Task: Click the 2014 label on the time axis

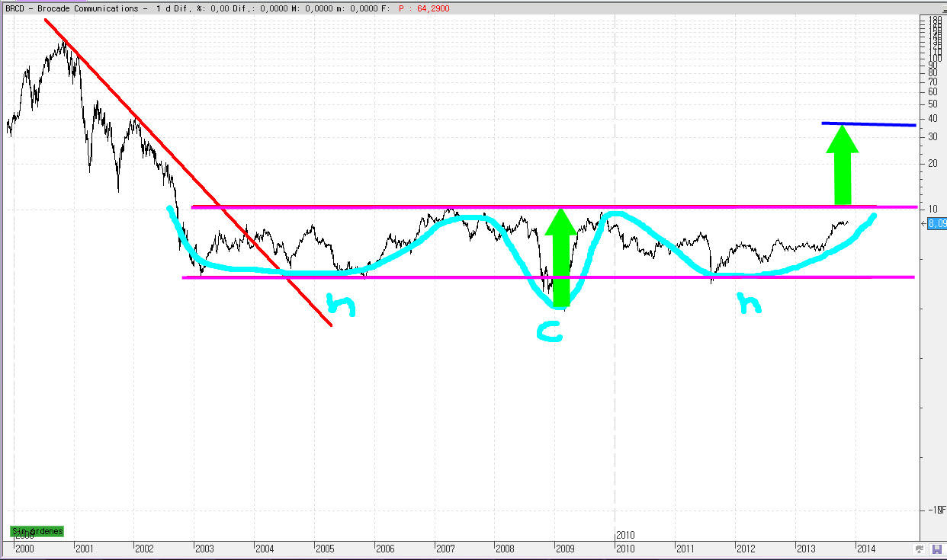Action: tap(865, 548)
